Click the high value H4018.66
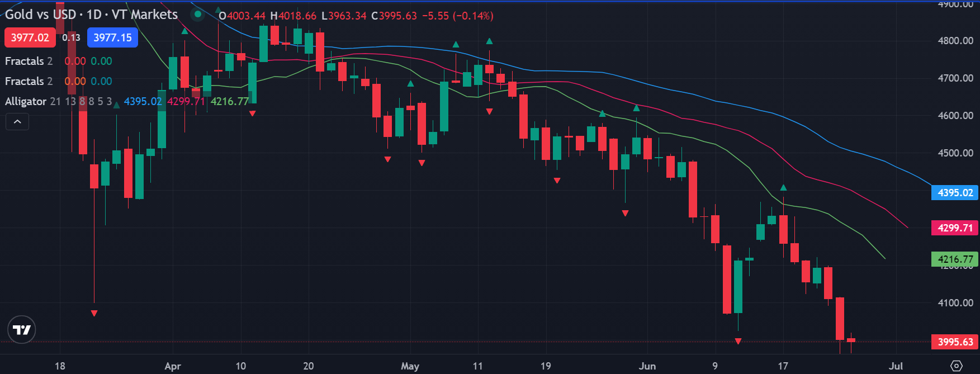 (293, 16)
